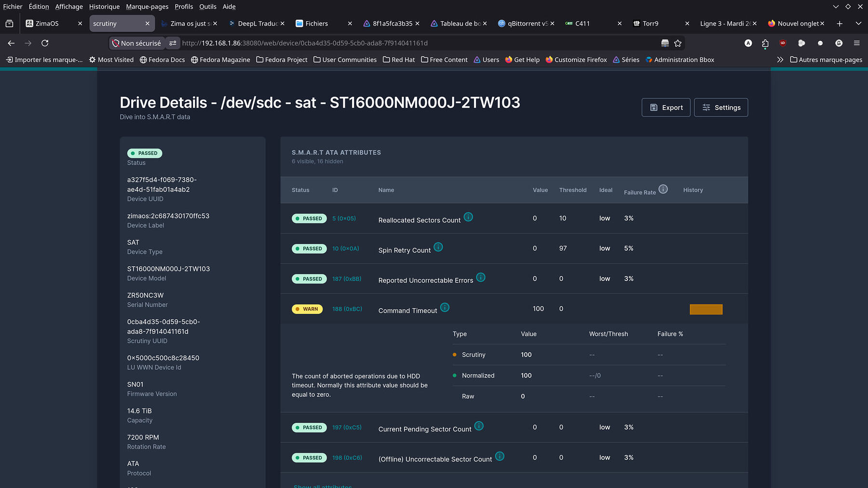Click the browser back arrow
The width and height of the screenshot is (868, 488).
[11, 43]
